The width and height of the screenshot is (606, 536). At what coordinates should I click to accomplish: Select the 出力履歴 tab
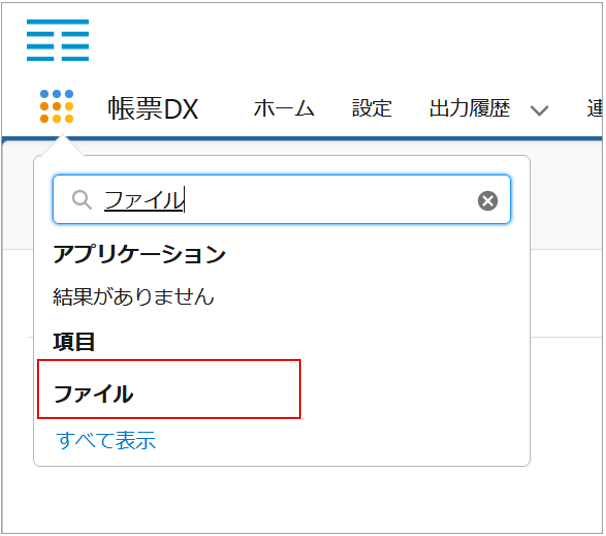(469, 109)
